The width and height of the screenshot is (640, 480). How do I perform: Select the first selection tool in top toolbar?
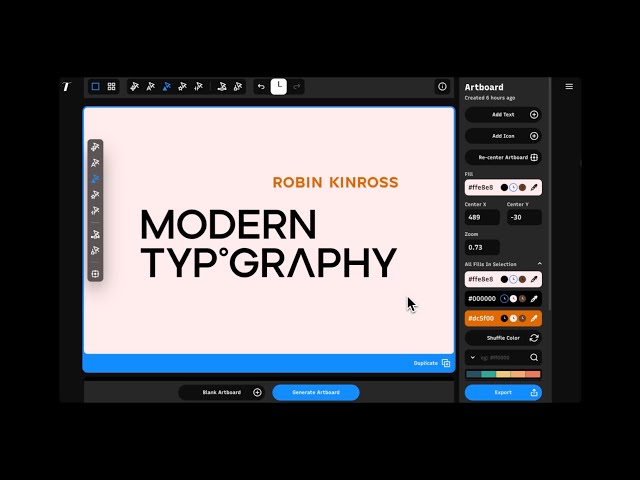point(134,87)
